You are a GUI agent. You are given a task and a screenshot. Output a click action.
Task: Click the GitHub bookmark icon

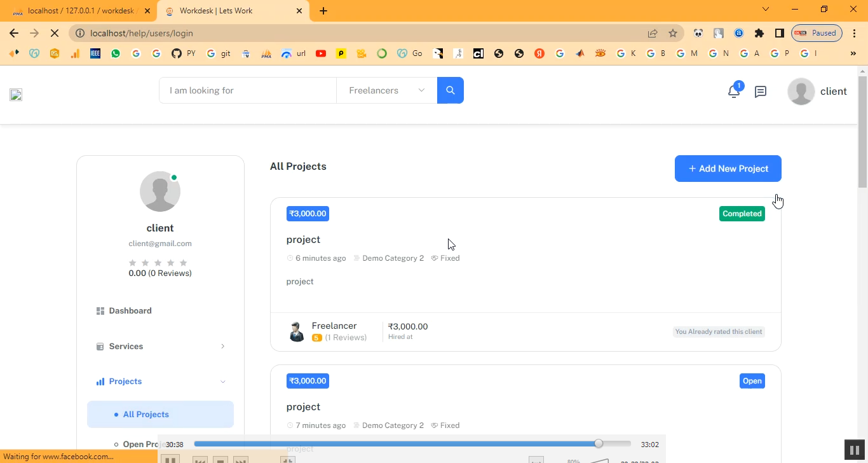click(x=177, y=53)
